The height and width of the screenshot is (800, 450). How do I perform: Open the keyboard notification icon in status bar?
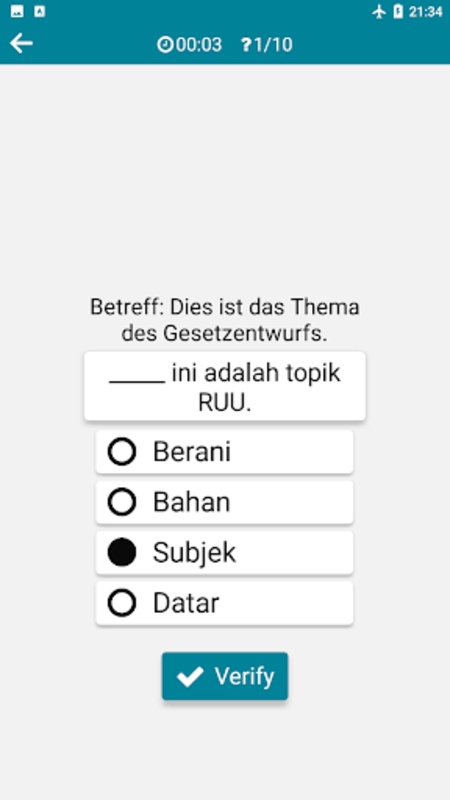40,12
